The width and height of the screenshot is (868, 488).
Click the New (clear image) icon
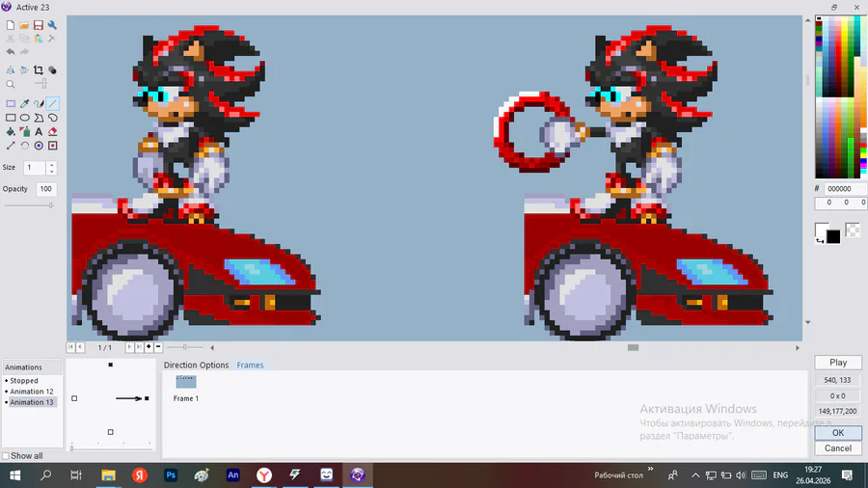11,25
